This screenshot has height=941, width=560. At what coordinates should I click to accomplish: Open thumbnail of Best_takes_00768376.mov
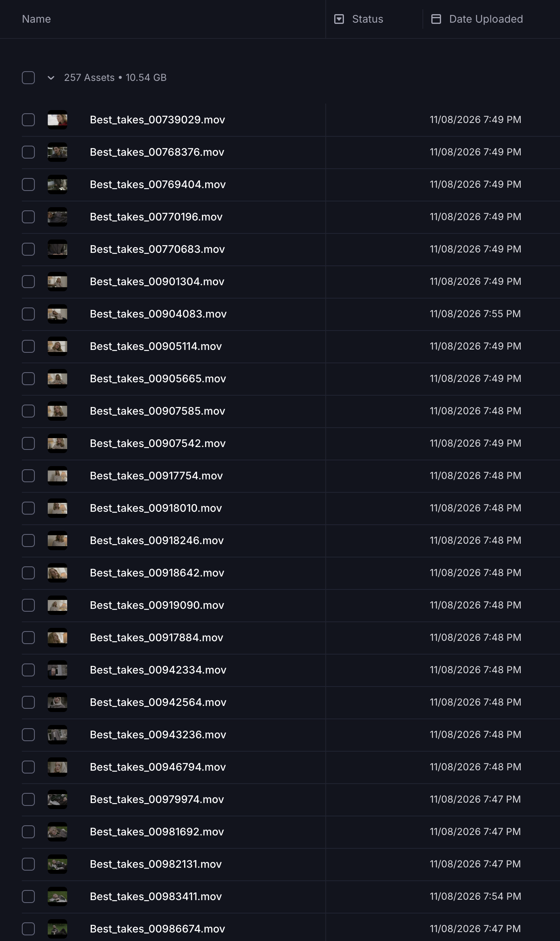click(57, 152)
